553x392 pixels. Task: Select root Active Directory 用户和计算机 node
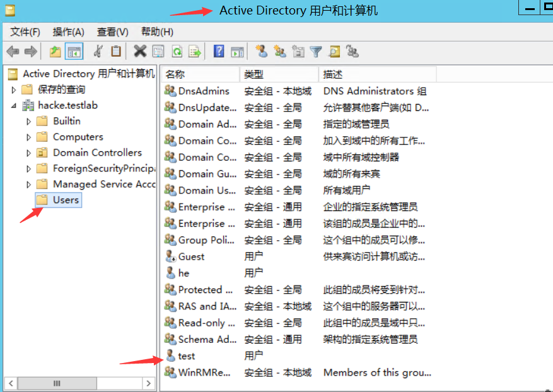(88, 74)
